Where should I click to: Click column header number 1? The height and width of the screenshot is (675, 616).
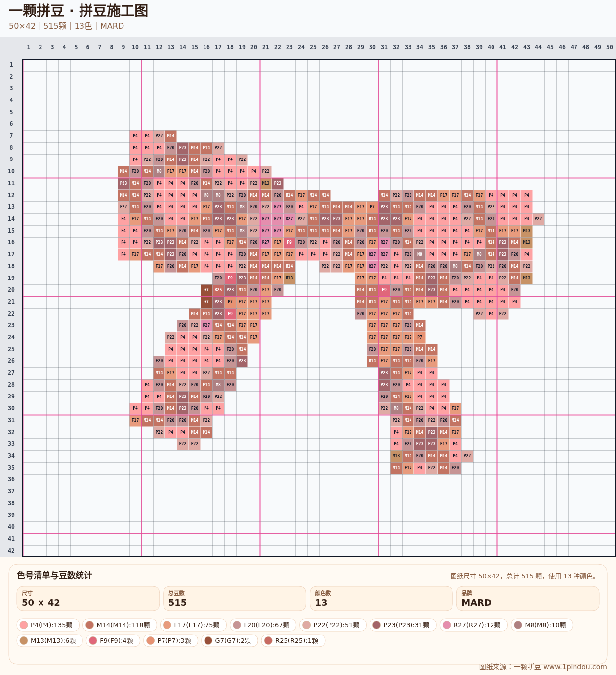29,47
